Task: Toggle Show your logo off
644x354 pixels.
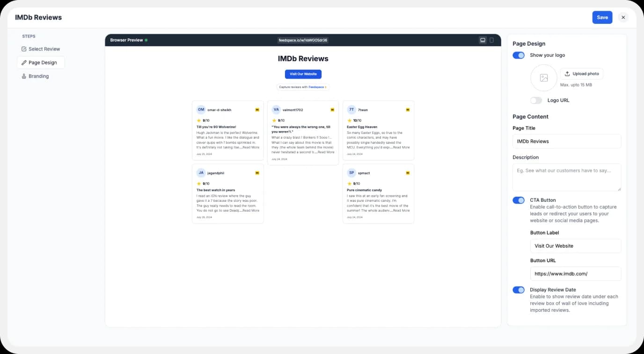Action: coord(518,55)
